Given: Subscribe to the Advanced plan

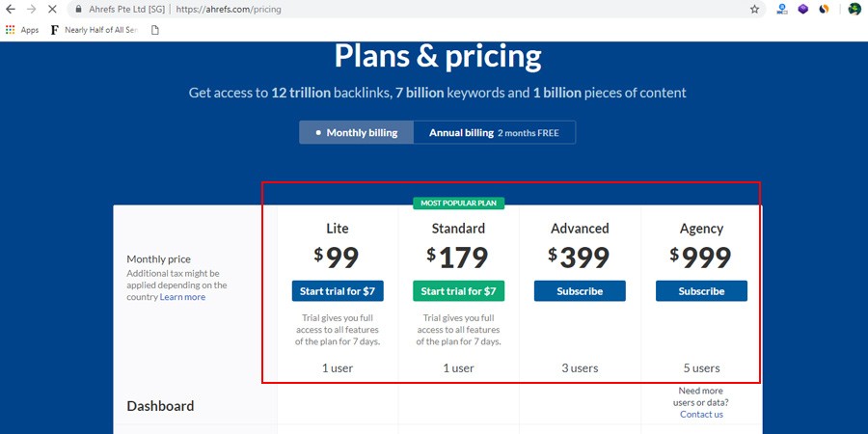Looking at the screenshot, I should click(580, 291).
